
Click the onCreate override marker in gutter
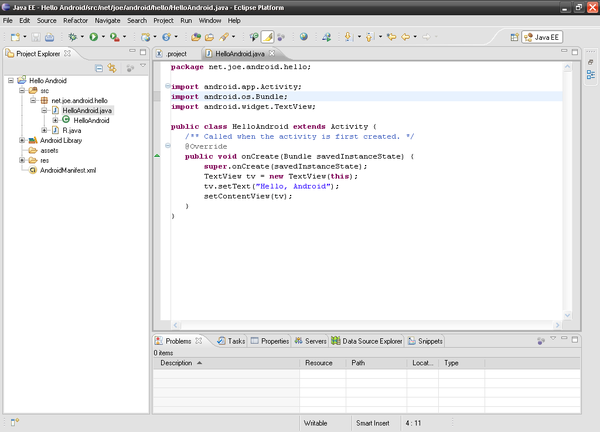click(x=157, y=157)
